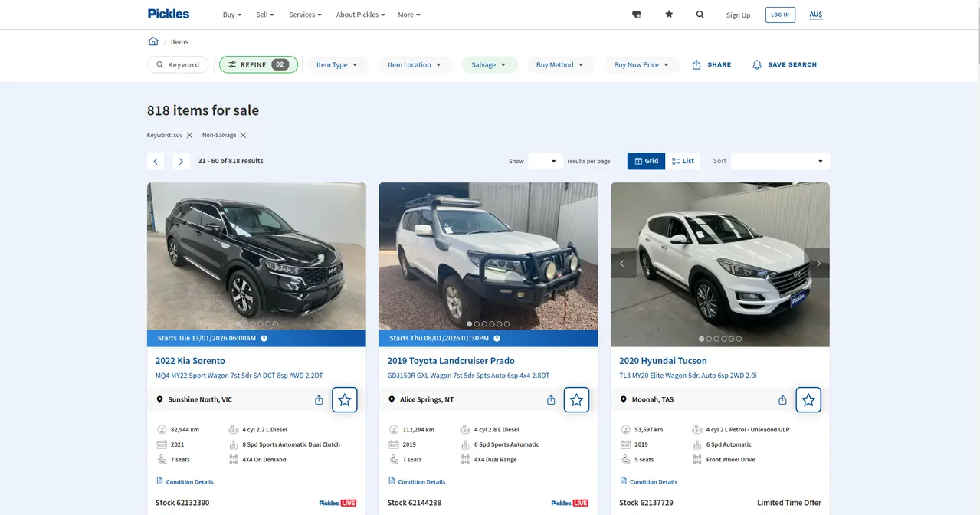Open the About Pickles menu
Screen dimensions: 980x515
(360, 15)
